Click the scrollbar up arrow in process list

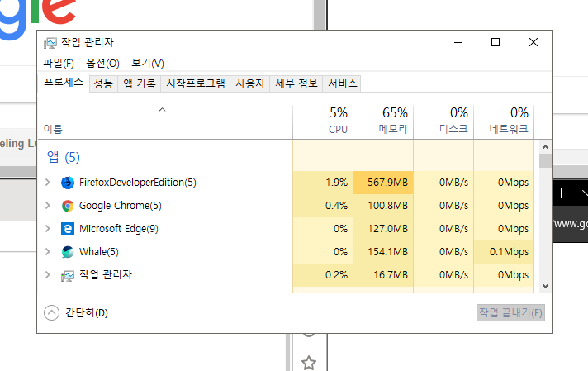coord(545,147)
